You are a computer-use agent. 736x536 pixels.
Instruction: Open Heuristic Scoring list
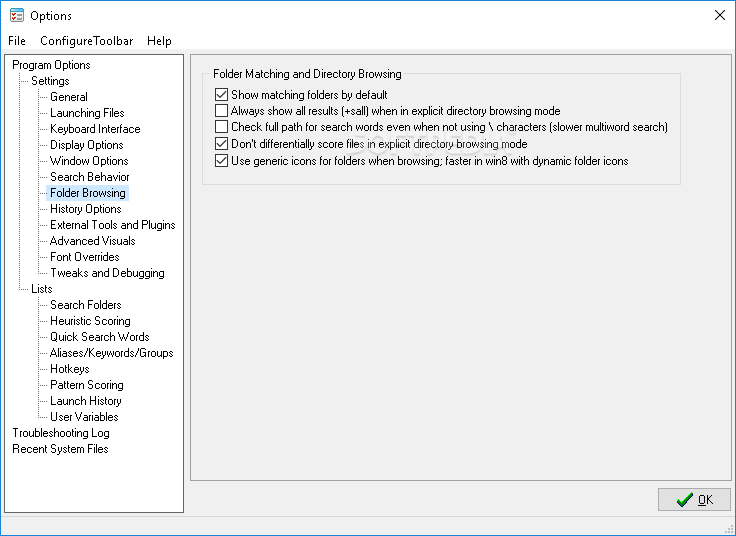[91, 321]
